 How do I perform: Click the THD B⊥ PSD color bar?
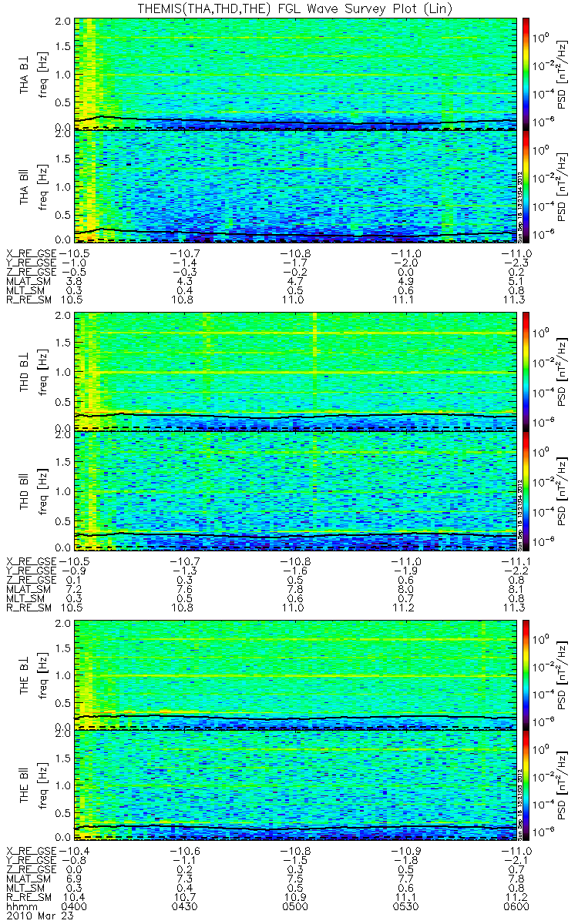coord(527,371)
